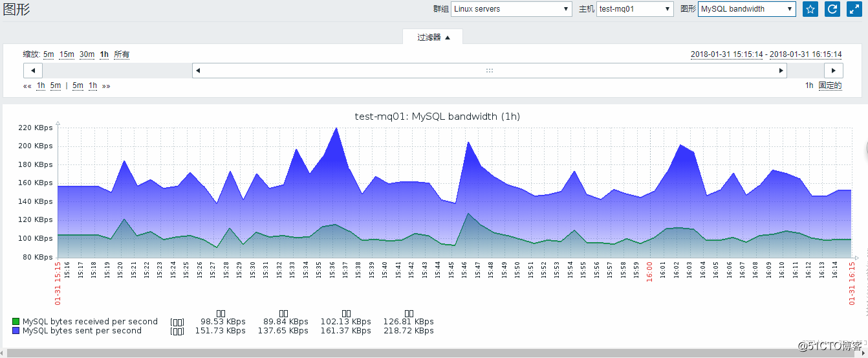Image resolution: width=868 pixels, height=358 pixels.
Task: Move forward 1h in navigation links
Action: tap(92, 85)
